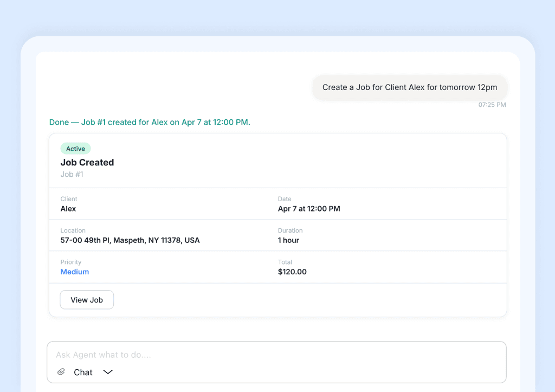Click the Active status badge

tap(75, 149)
